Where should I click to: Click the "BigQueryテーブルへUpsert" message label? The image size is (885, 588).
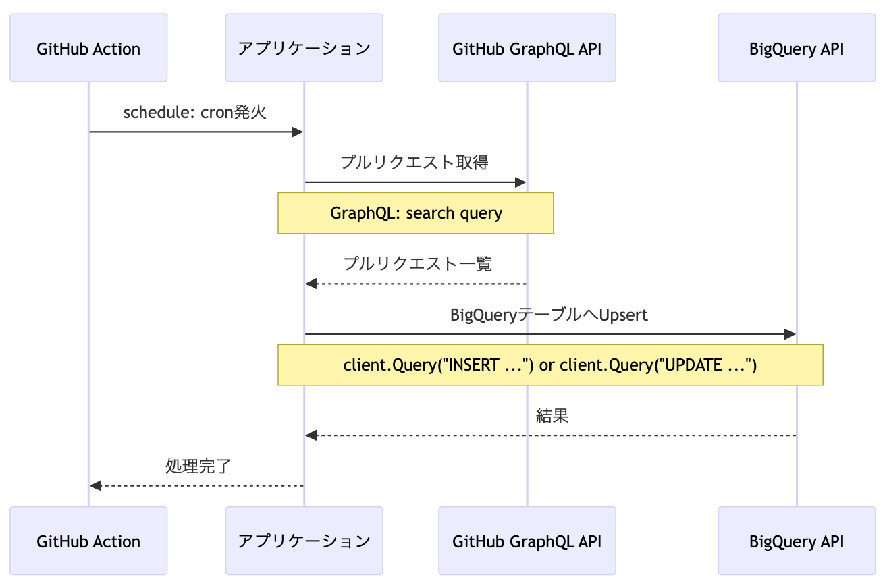pos(549,315)
